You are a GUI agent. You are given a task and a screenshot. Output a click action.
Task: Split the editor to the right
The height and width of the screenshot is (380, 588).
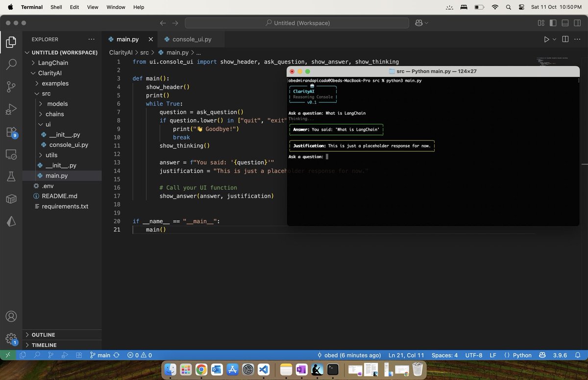pyautogui.click(x=565, y=39)
